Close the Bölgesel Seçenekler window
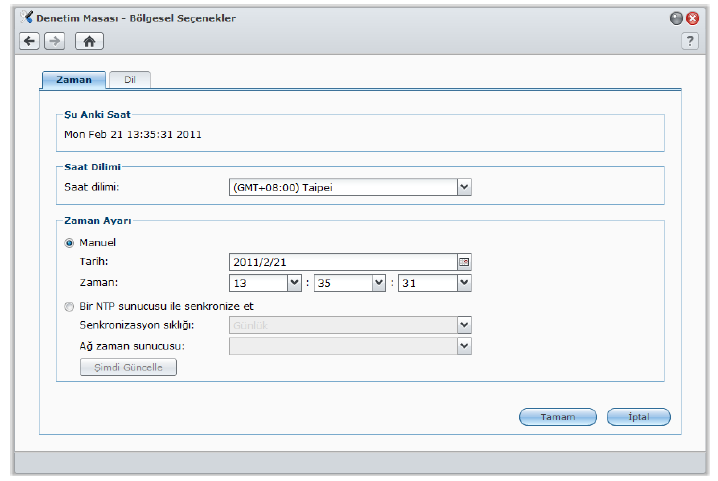The height and width of the screenshot is (481, 718). pos(692,18)
